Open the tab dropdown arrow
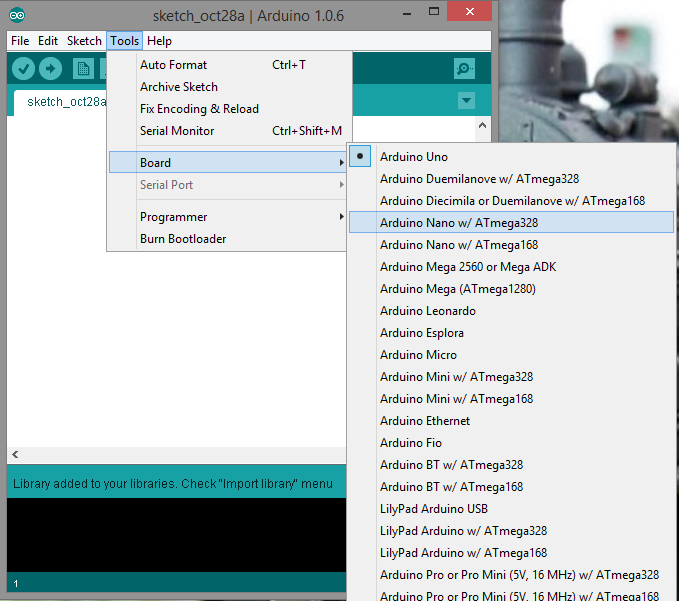Image resolution: width=679 pixels, height=601 pixels. [x=466, y=100]
